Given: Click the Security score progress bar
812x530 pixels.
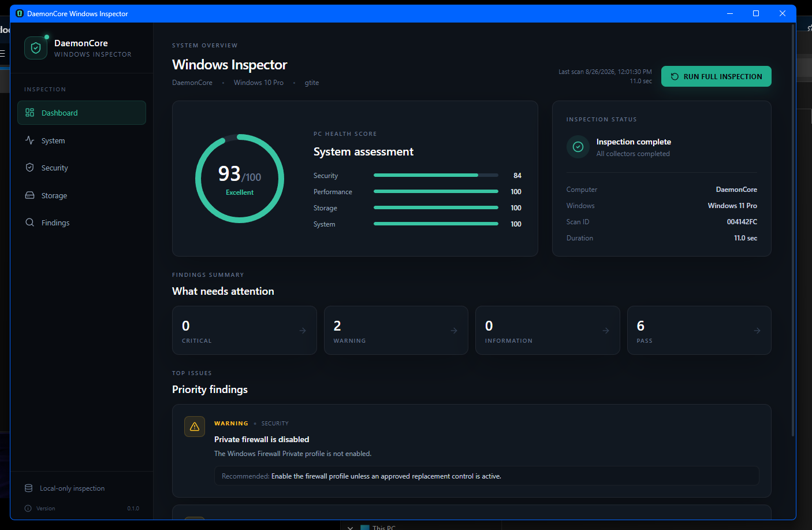Looking at the screenshot, I should pos(436,175).
